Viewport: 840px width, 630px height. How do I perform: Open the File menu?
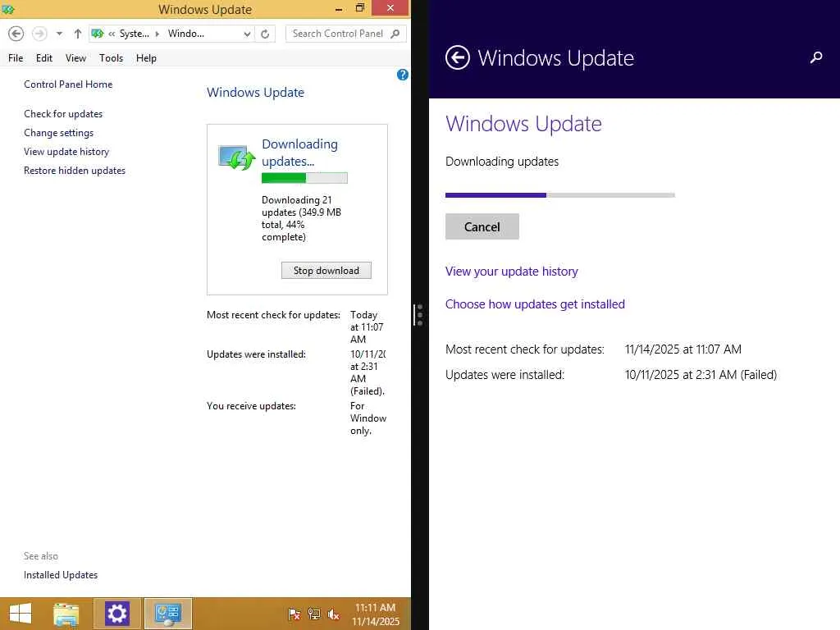pos(16,58)
